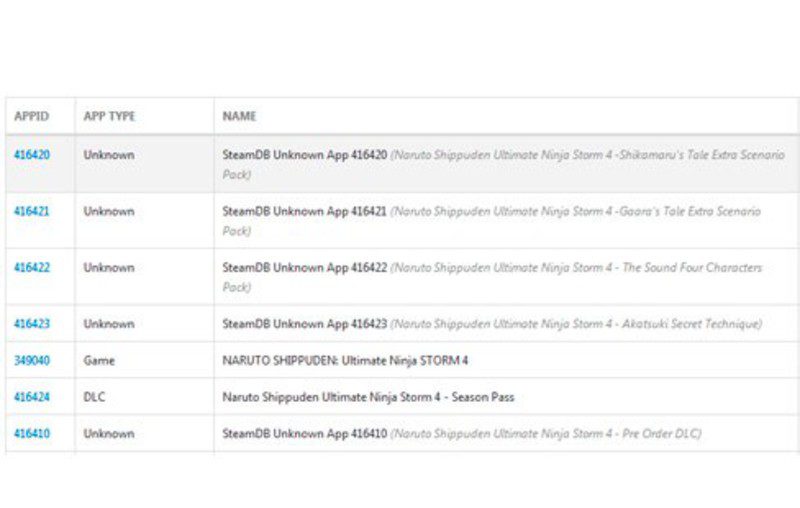Sort by the APPID column header

point(31,117)
